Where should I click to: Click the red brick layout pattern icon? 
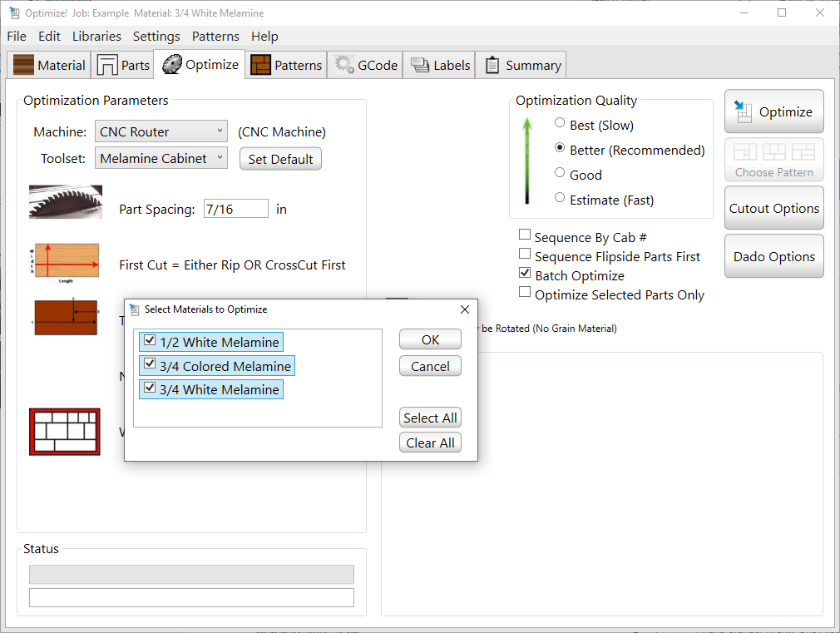click(65, 431)
